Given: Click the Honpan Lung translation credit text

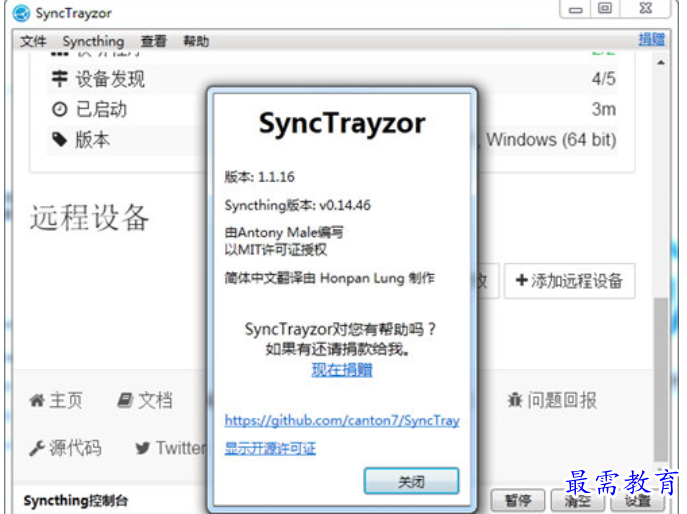Looking at the screenshot, I should pos(329,278).
